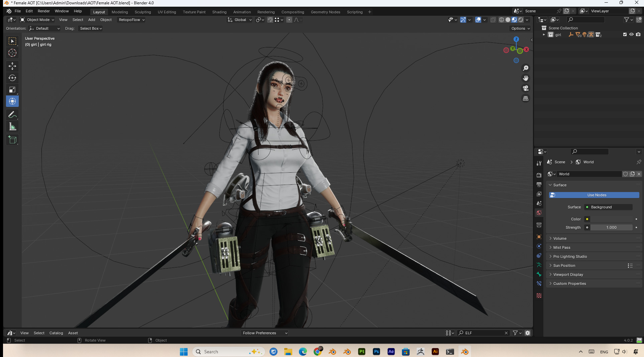Click the Strength 1.000 value slider
The image size is (644, 357).
click(611, 227)
